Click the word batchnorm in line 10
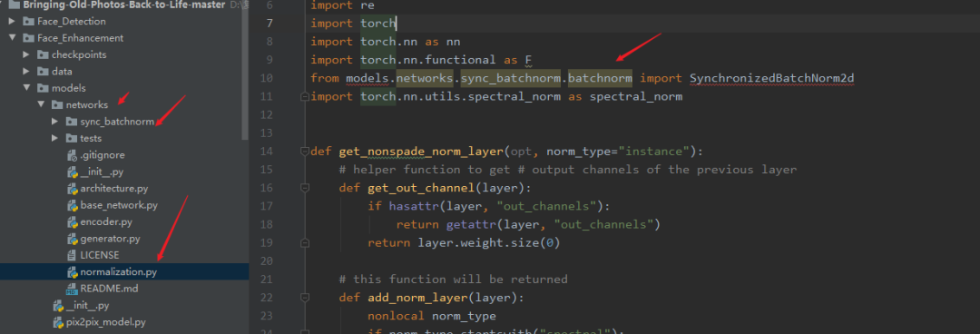This screenshot has height=334, width=980. pyautogui.click(x=600, y=79)
